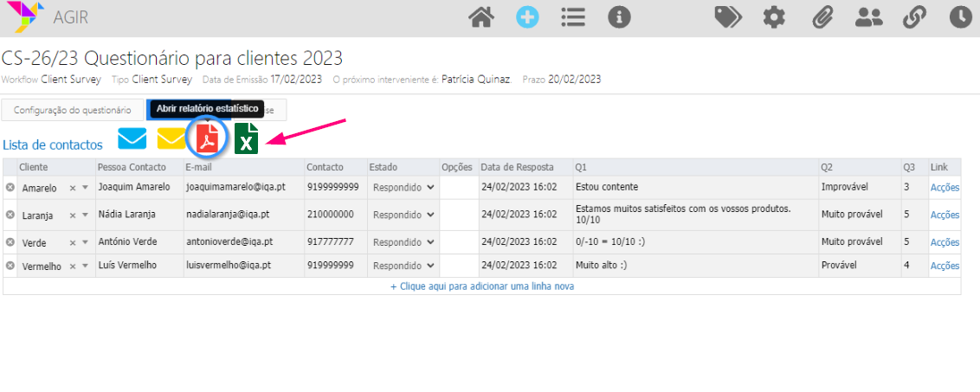Open the users group icon
The width and height of the screenshot is (980, 392).
pos(868,17)
